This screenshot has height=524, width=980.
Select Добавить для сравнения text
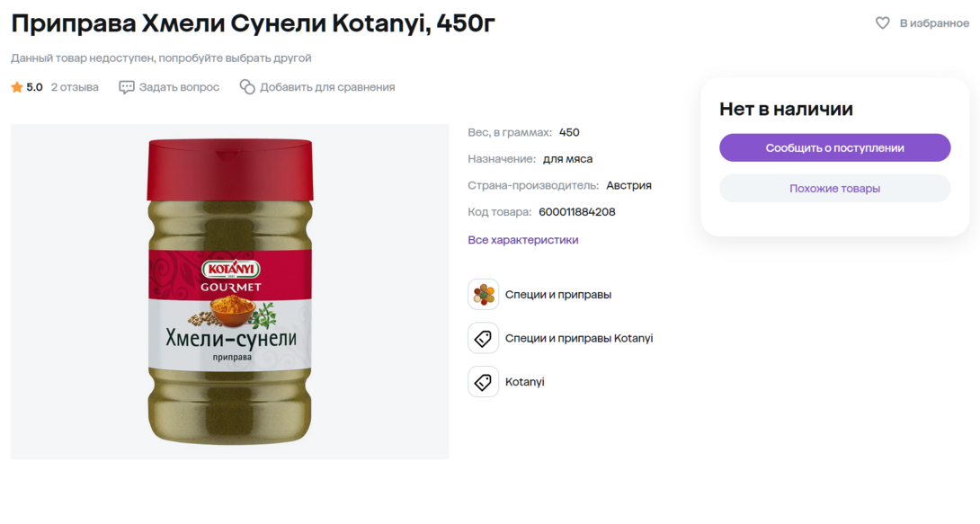pyautogui.click(x=327, y=87)
